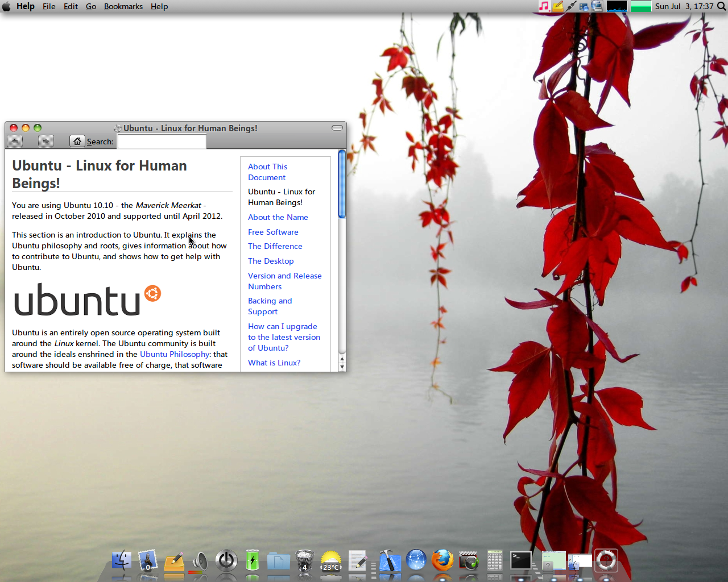Open the About This Document link

pos(267,172)
